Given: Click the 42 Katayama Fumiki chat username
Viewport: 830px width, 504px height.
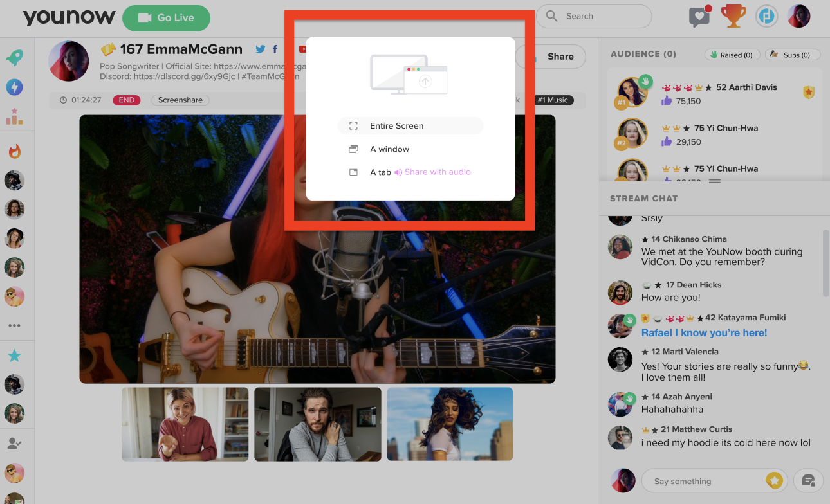Looking at the screenshot, I should pyautogui.click(x=745, y=318).
